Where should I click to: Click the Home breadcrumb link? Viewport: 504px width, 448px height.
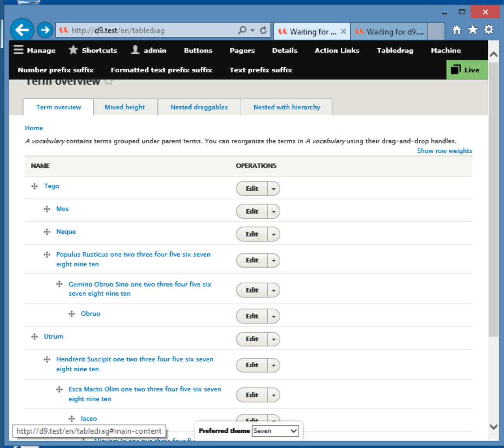coord(34,128)
